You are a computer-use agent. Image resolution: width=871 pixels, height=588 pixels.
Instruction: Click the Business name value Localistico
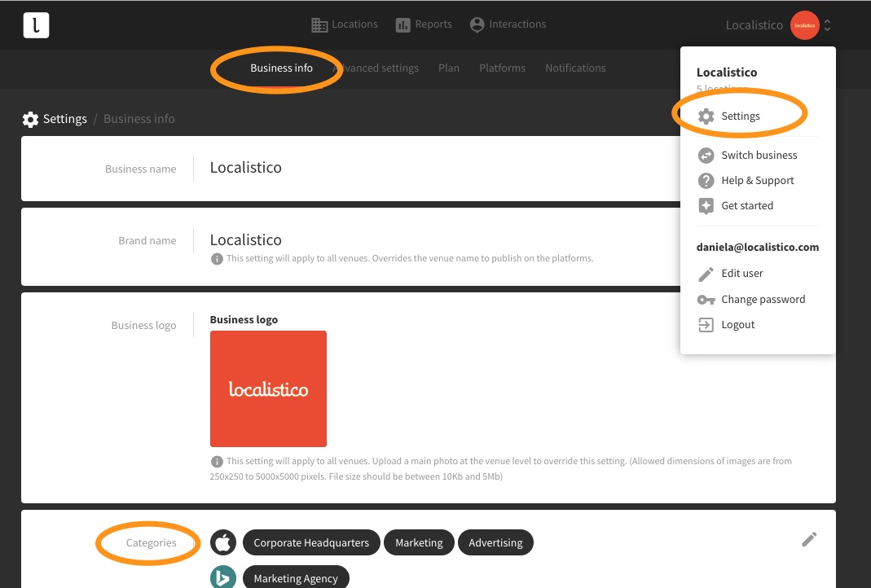(245, 168)
